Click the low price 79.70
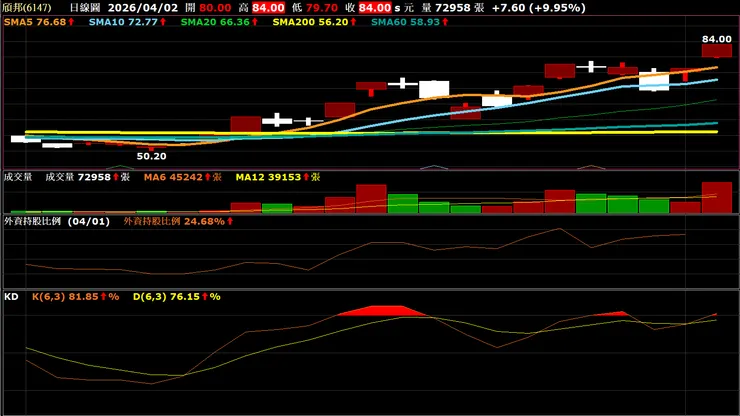Screen dimensions: 740x416 [321, 8]
